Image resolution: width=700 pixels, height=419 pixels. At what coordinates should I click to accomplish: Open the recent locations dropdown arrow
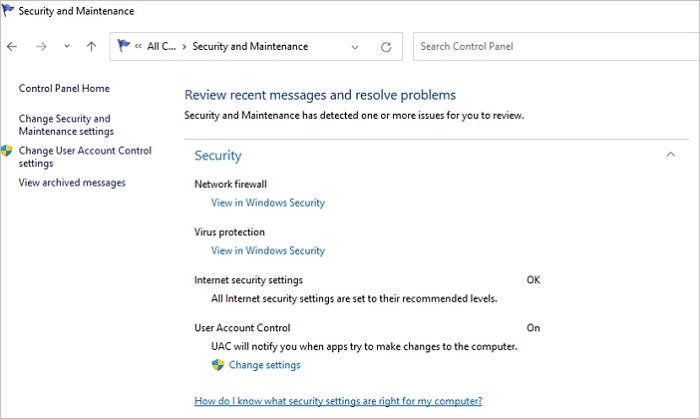click(x=67, y=46)
